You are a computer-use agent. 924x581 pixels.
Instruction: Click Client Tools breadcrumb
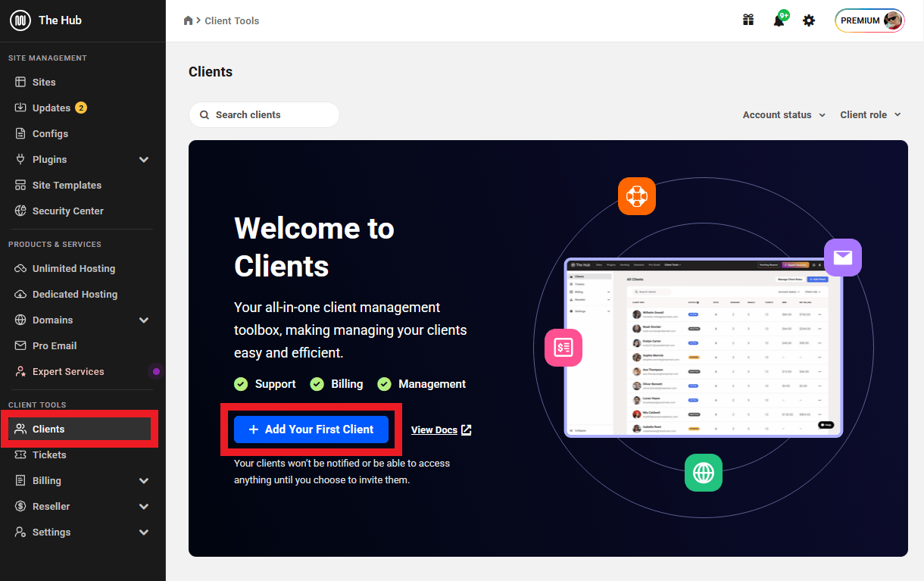pos(232,20)
